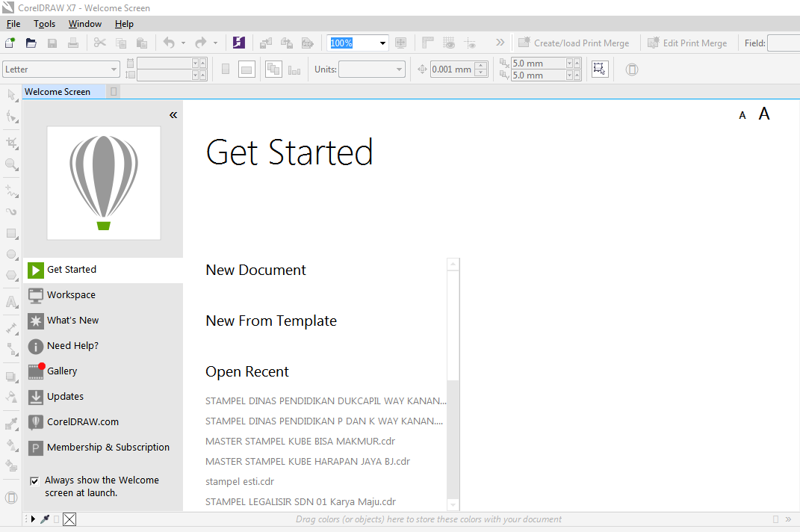Viewport: 800px width, 532px height.
Task: Select the Zoom magnifier tool
Action: pos(12,164)
